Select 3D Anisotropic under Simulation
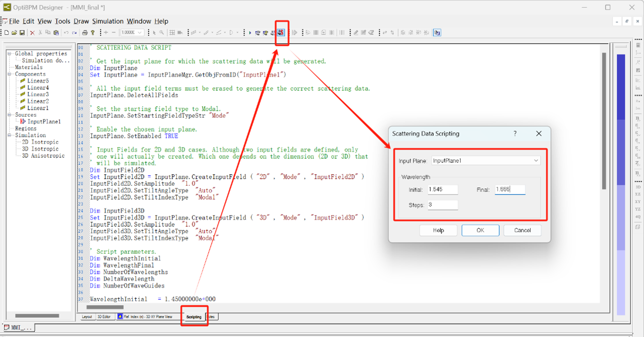 click(x=43, y=156)
